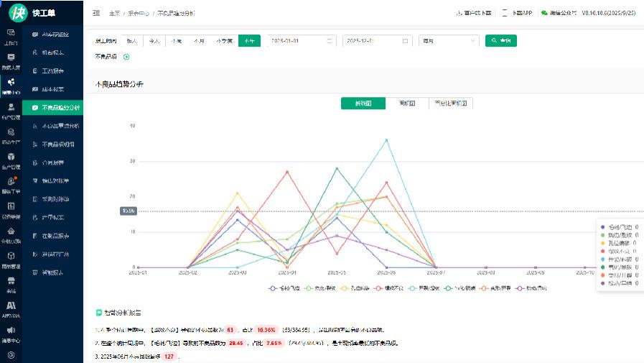Viewport: 644px width, 363px height.
Task: Click the 2025-01-01 start date field
Action: [302, 41]
